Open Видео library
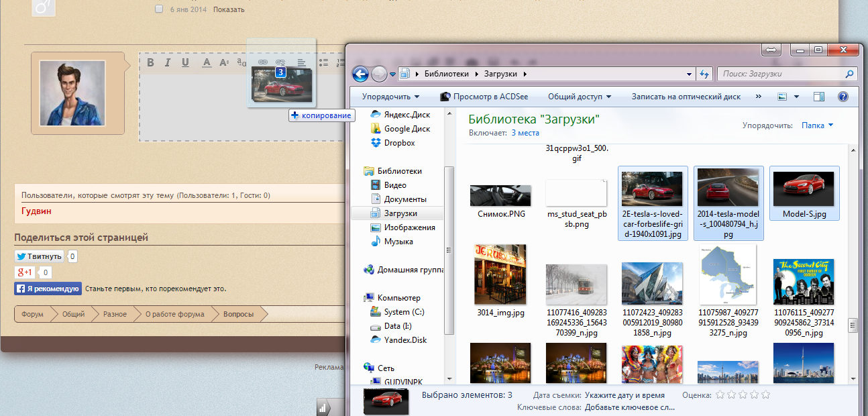 [x=389, y=185]
